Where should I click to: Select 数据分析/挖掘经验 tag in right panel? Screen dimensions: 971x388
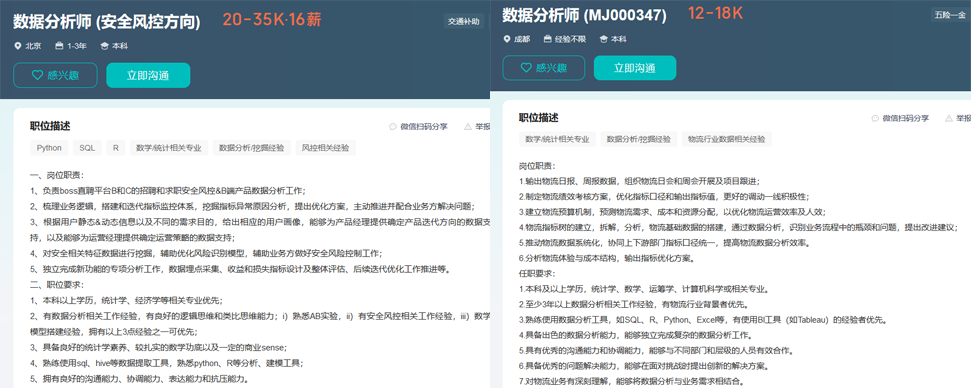click(639, 139)
